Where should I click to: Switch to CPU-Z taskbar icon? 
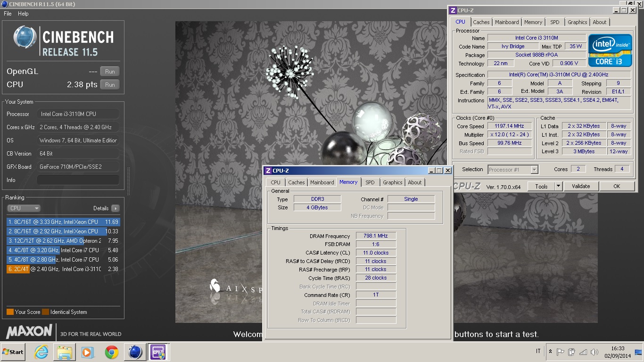click(x=158, y=352)
